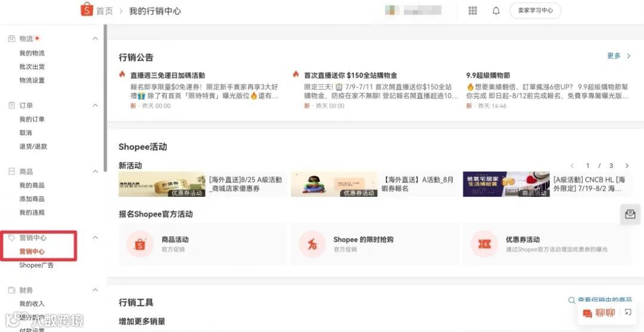Click flame icon beside 首次直播送你 announcement
Screen dimensions: 644x332
tap(296, 75)
